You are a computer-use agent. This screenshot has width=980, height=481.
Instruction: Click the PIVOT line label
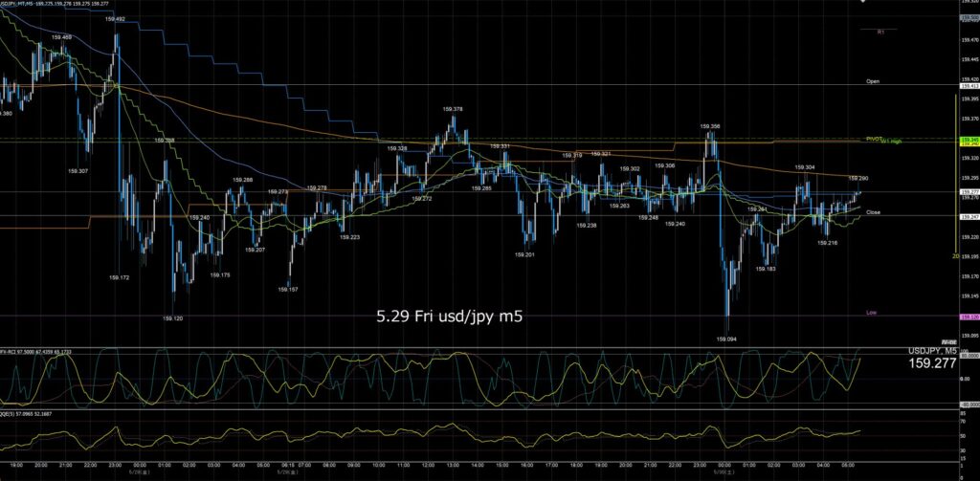pyautogui.click(x=873, y=139)
